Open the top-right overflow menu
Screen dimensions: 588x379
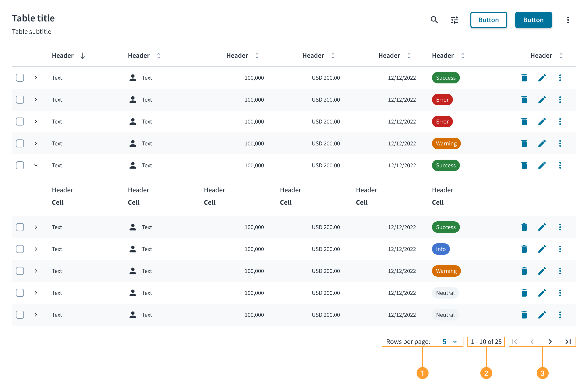[x=568, y=20]
